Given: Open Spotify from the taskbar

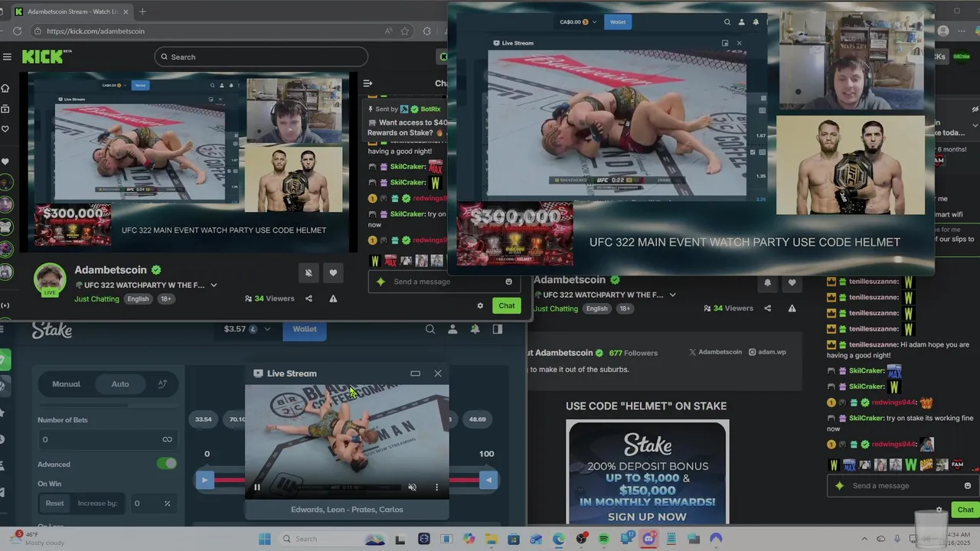Looking at the screenshot, I should 603,539.
